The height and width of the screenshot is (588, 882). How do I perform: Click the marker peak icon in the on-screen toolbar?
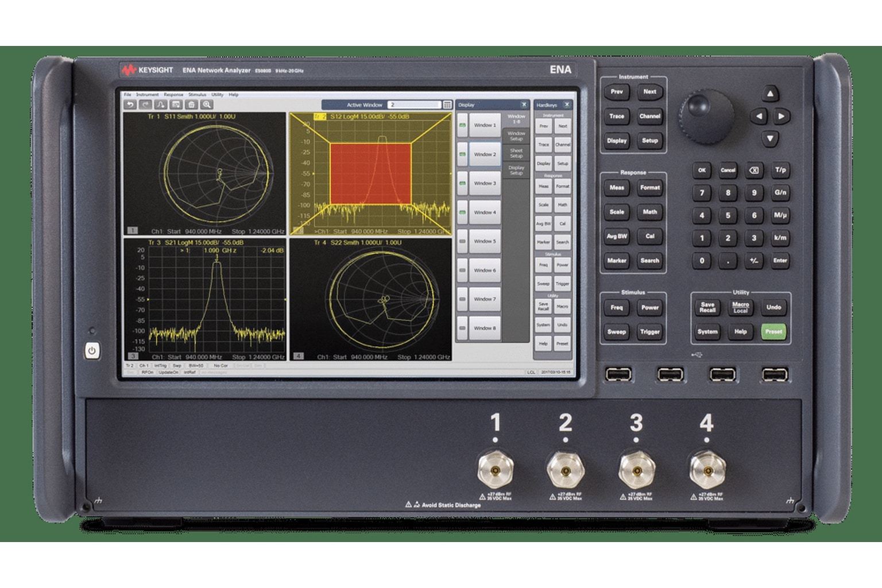[x=161, y=105]
